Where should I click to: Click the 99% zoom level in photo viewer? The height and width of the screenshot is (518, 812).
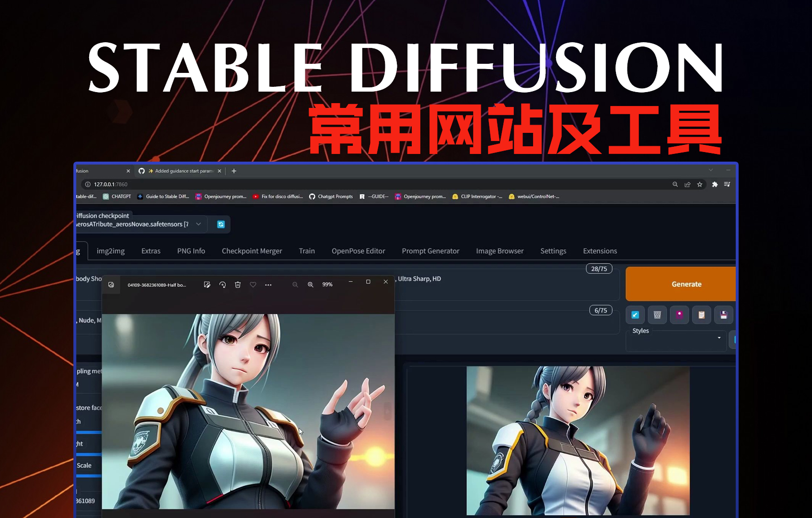(x=327, y=284)
